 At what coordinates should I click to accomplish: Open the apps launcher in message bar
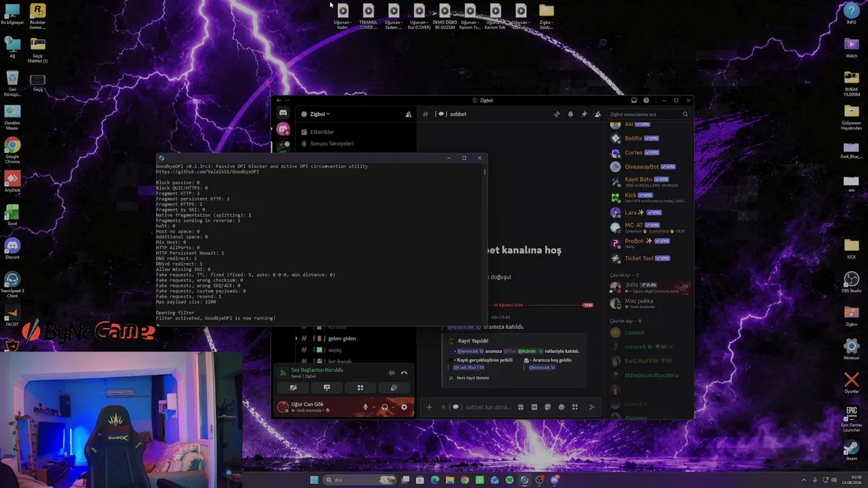tap(575, 407)
